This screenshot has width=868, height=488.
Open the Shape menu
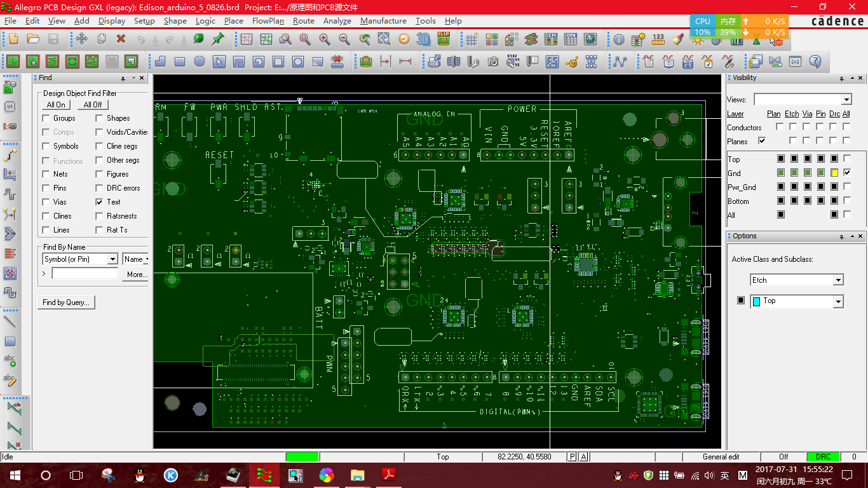click(175, 21)
